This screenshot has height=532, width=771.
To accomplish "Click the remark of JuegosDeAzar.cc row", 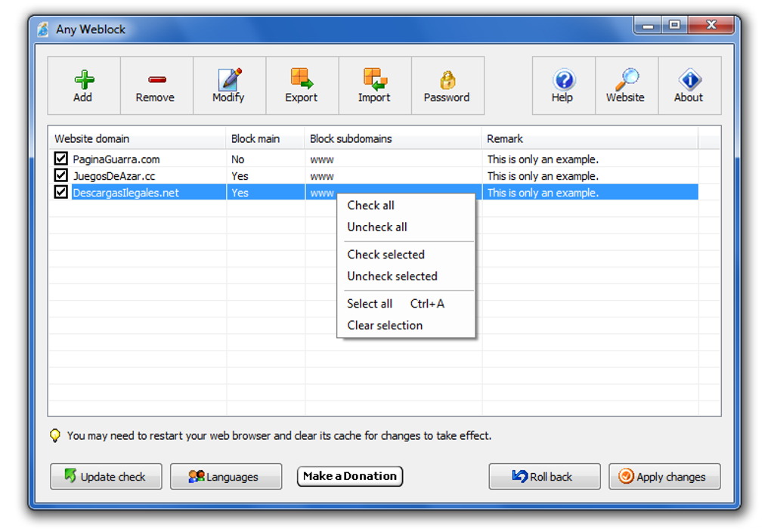I will (x=543, y=176).
